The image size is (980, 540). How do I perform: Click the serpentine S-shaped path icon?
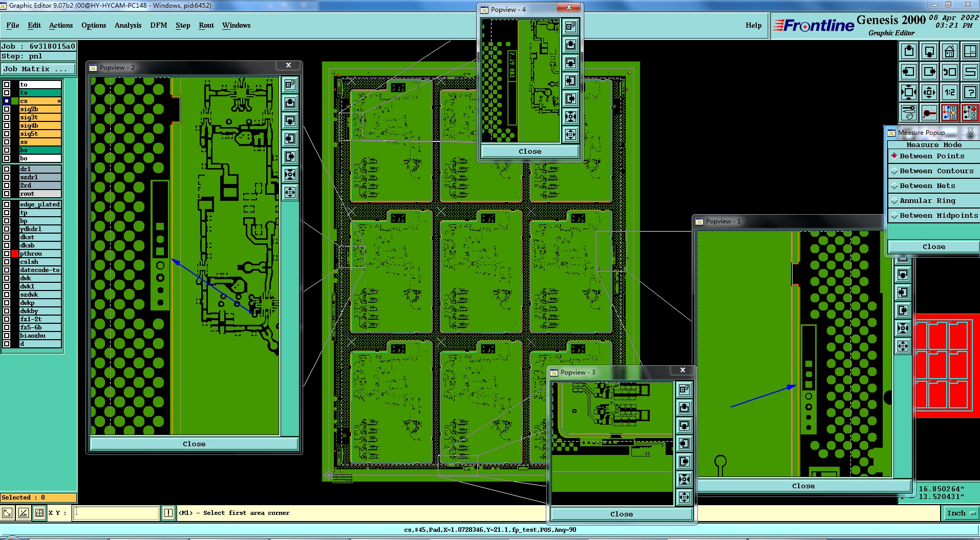(970, 72)
